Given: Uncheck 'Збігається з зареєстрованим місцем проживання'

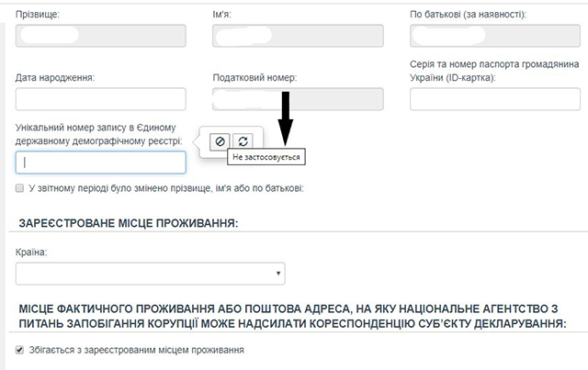Looking at the screenshot, I should pos(20,350).
